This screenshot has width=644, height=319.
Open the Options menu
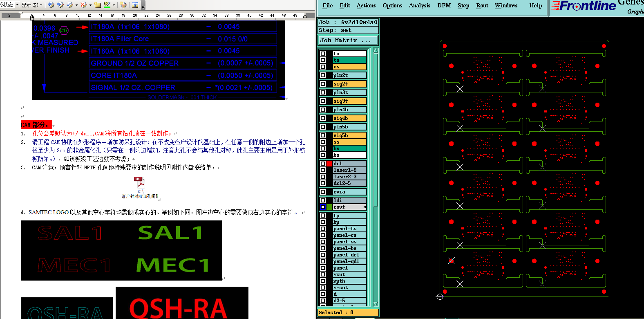(392, 6)
